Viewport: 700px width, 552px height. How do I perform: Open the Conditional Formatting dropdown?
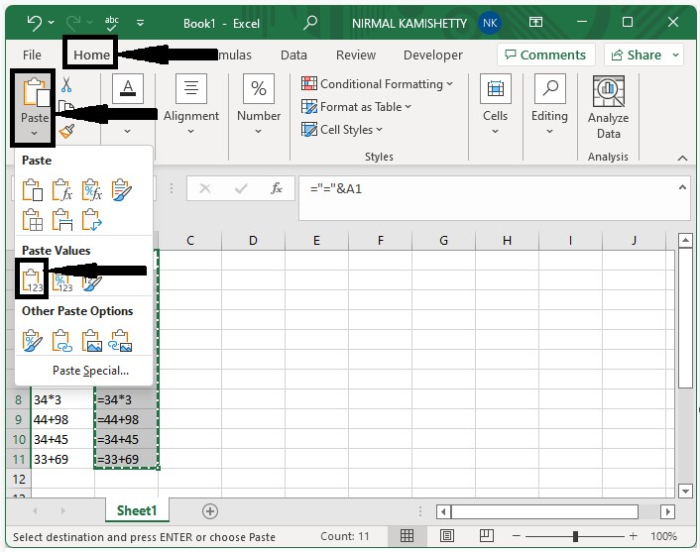click(450, 84)
